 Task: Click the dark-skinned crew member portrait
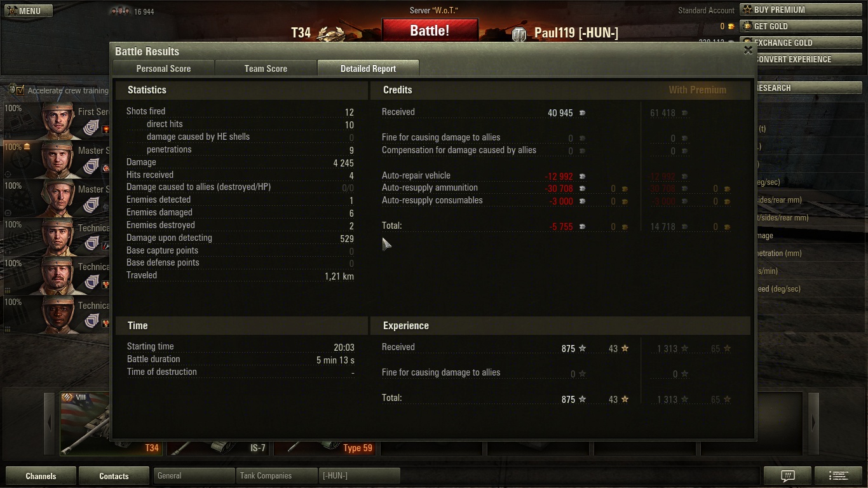point(59,314)
